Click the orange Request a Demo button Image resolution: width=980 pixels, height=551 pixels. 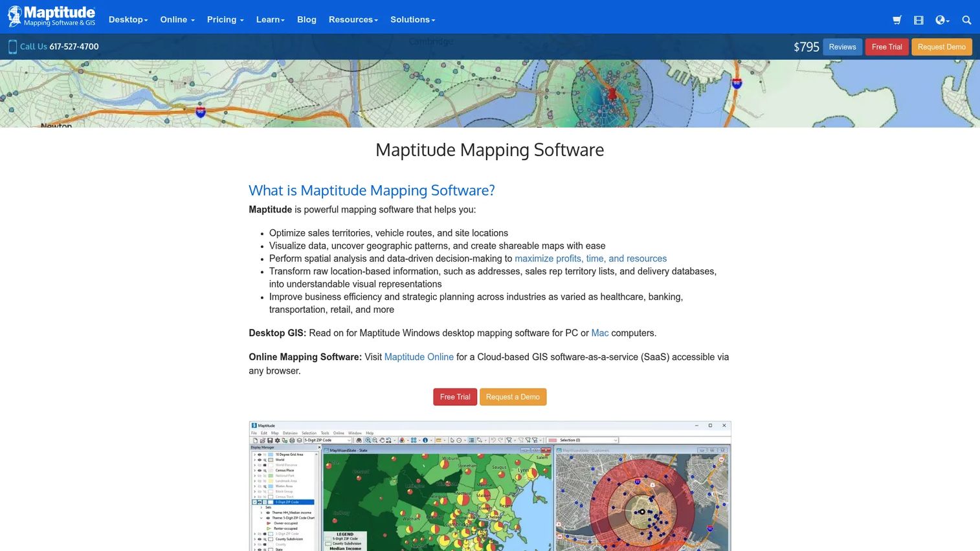(513, 397)
